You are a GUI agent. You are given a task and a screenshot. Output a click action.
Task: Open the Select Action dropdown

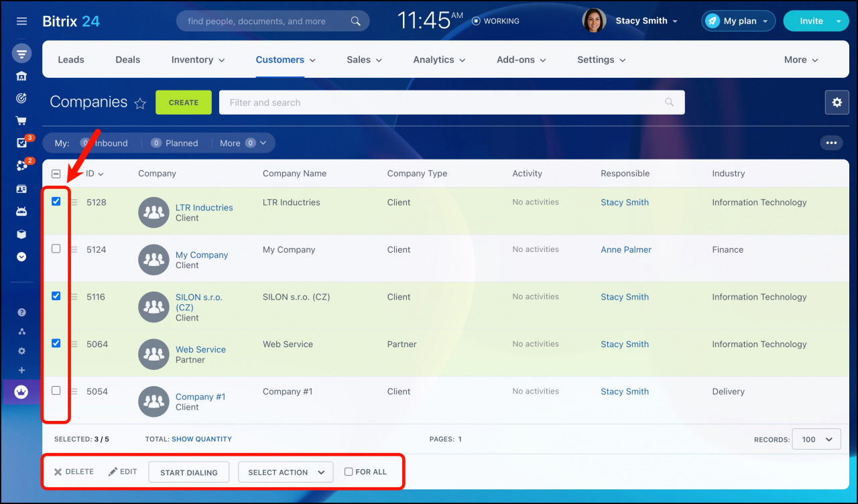pyautogui.click(x=286, y=472)
